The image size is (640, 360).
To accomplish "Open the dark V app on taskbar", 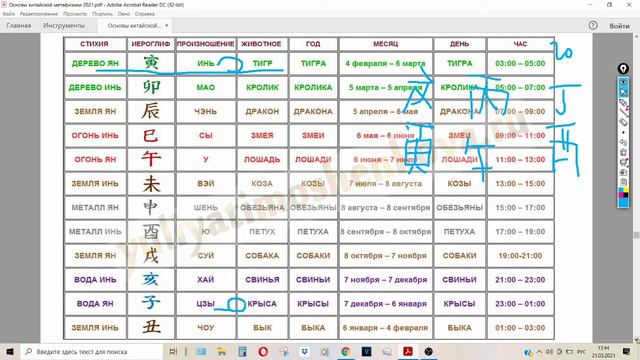I will click(x=366, y=351).
